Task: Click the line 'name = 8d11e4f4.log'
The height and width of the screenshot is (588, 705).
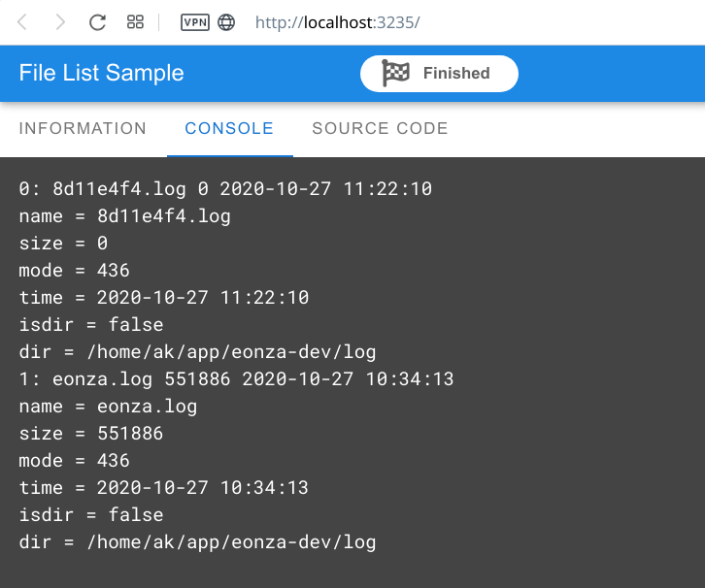Action: point(124,216)
